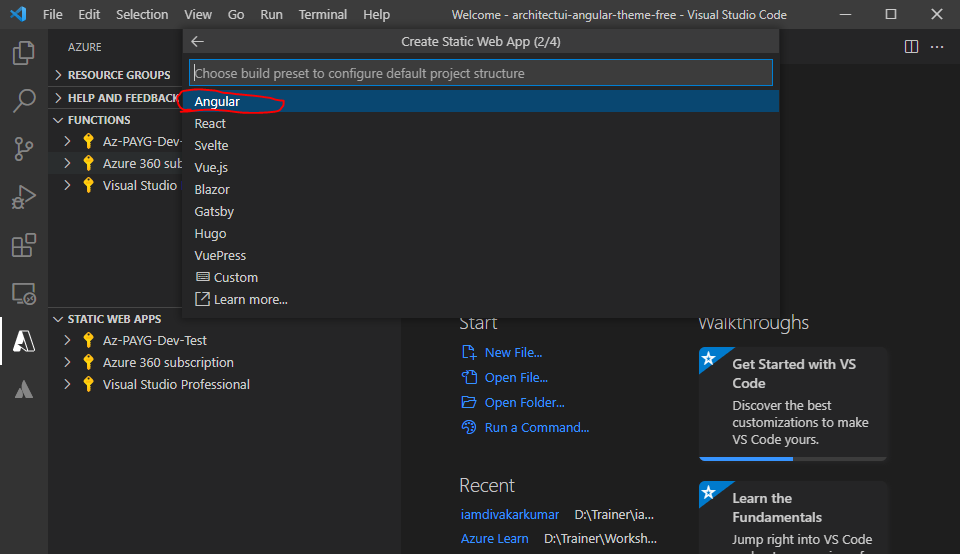The width and height of the screenshot is (960, 554).
Task: Click the Run a Command... link
Action: pyautogui.click(x=537, y=428)
